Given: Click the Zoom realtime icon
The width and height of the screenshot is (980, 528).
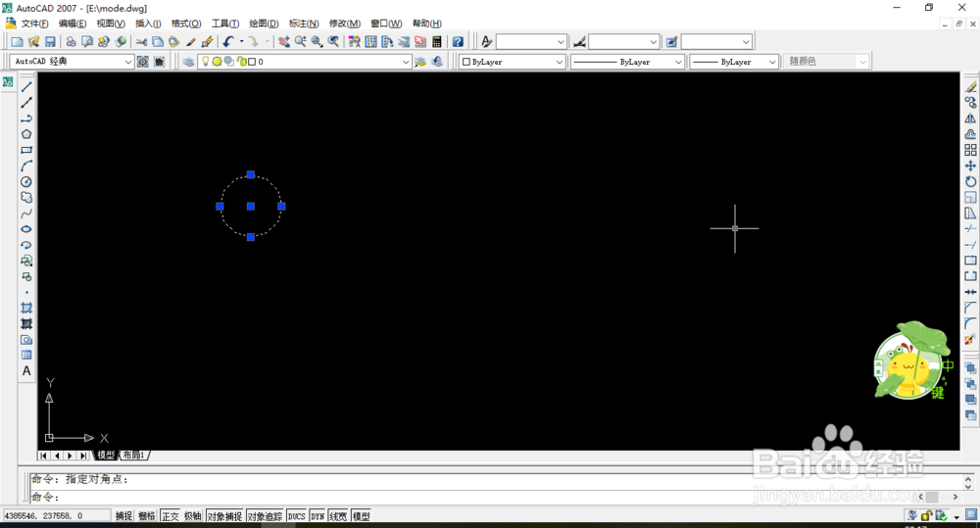Looking at the screenshot, I should [x=301, y=42].
